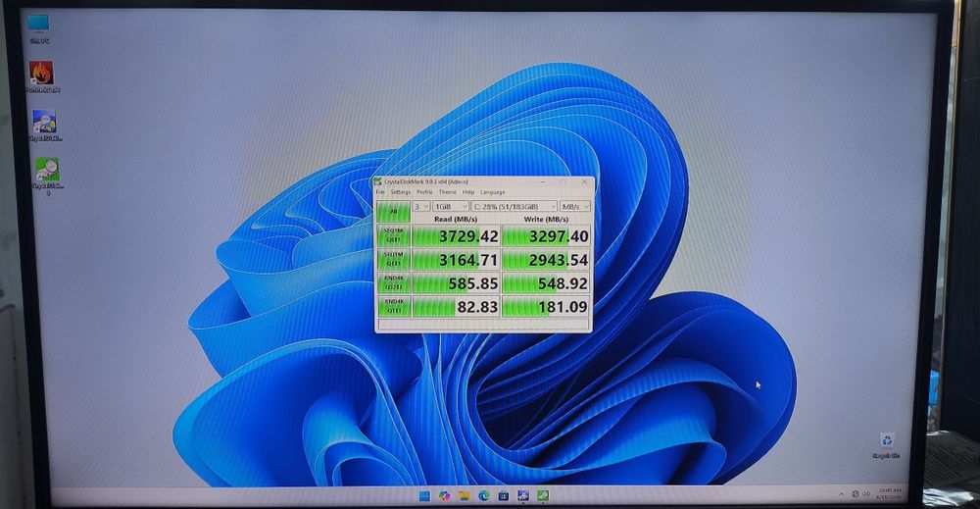Start the RND4K Q32T1 test

pyautogui.click(x=393, y=282)
